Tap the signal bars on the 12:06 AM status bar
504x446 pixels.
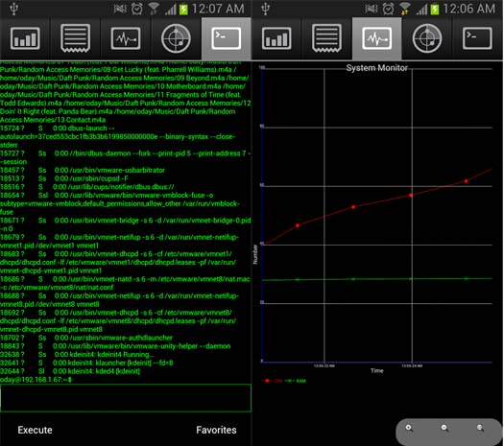[421, 10]
